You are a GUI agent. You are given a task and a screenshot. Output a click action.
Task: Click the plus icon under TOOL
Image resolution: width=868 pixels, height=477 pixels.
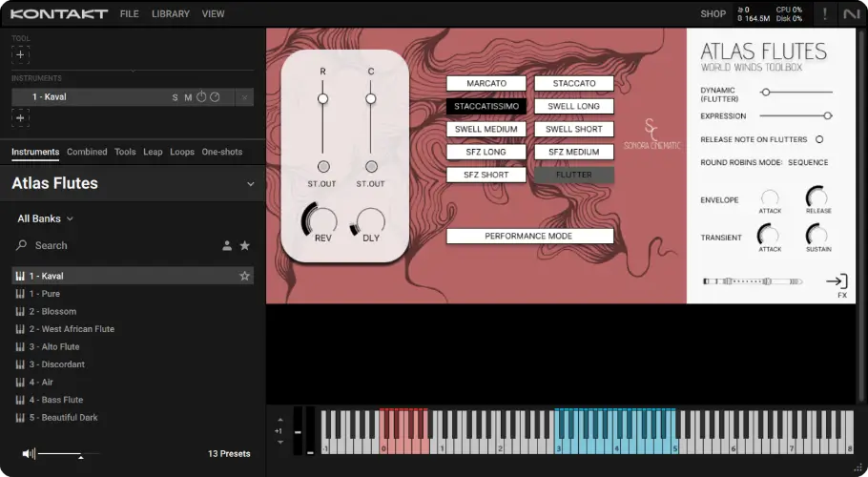[x=20, y=54]
